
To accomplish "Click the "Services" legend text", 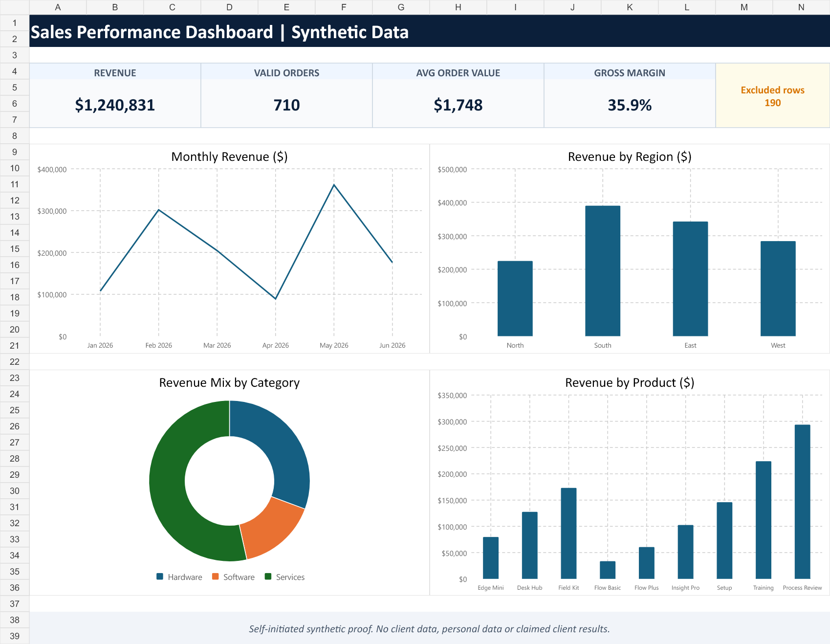I will tap(290, 577).
